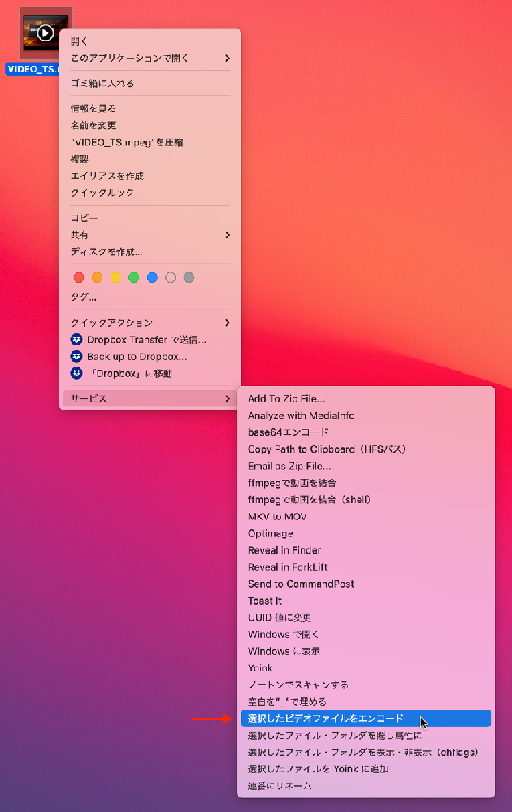Choose「Dropbox」に移動 text entry
This screenshot has width=512, height=812.
pos(129,373)
